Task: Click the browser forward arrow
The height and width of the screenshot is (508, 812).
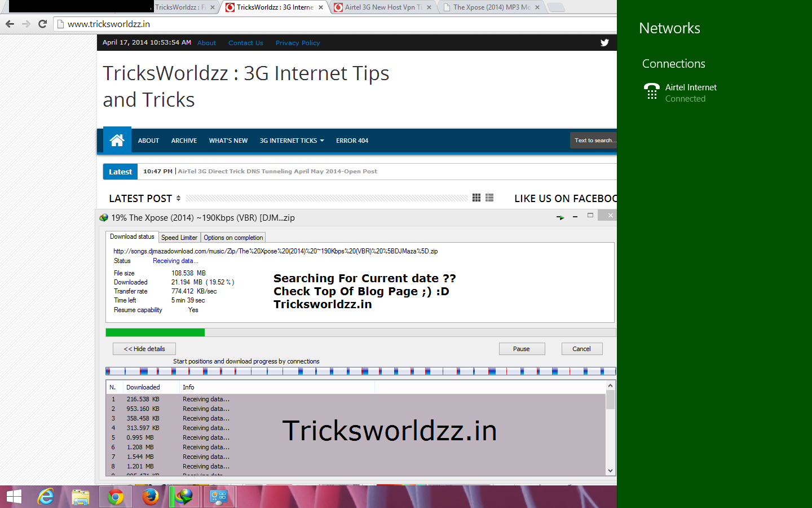Action: tap(26, 24)
